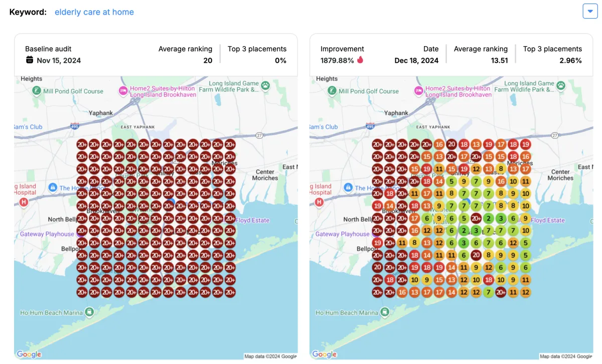Select the hospital H marker on the Dec 18 map
This screenshot has height=364, width=602.
319,203
